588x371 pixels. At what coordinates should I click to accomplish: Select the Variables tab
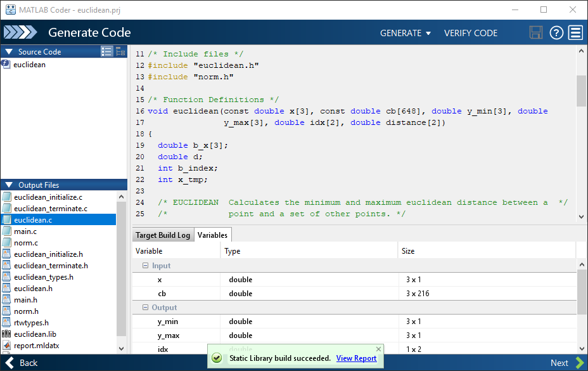[212, 235]
